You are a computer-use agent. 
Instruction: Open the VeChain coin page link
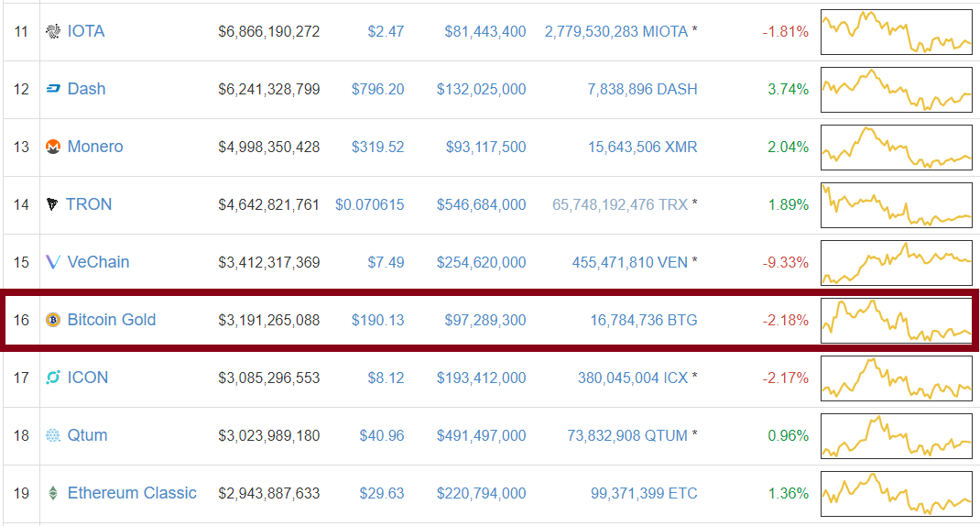[x=98, y=262]
